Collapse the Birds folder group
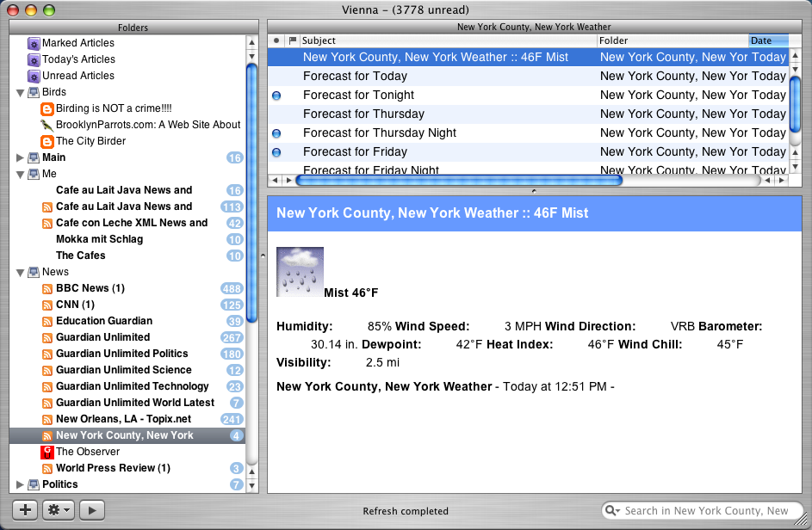This screenshot has width=812, height=530. tap(20, 92)
